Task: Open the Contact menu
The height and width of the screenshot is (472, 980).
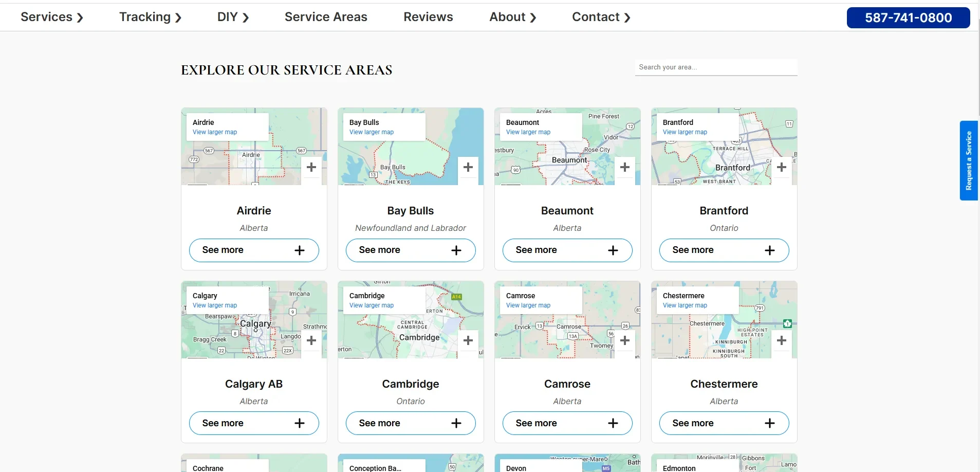Action: (601, 17)
